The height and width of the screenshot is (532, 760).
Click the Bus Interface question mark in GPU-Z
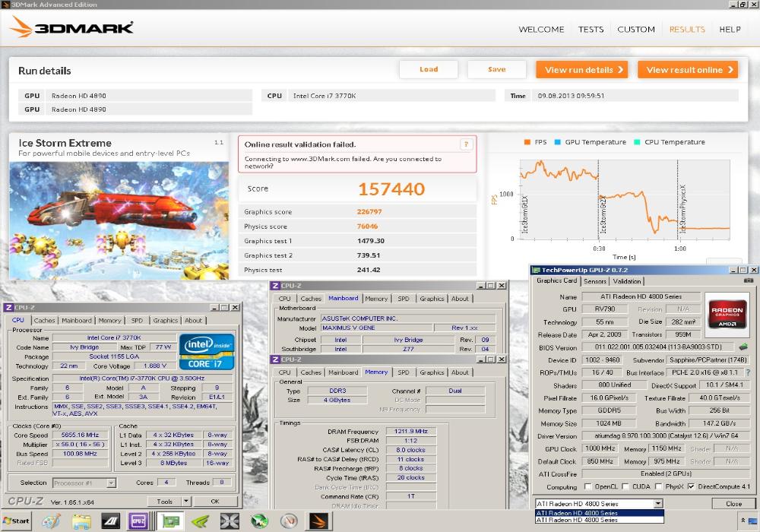click(x=748, y=372)
